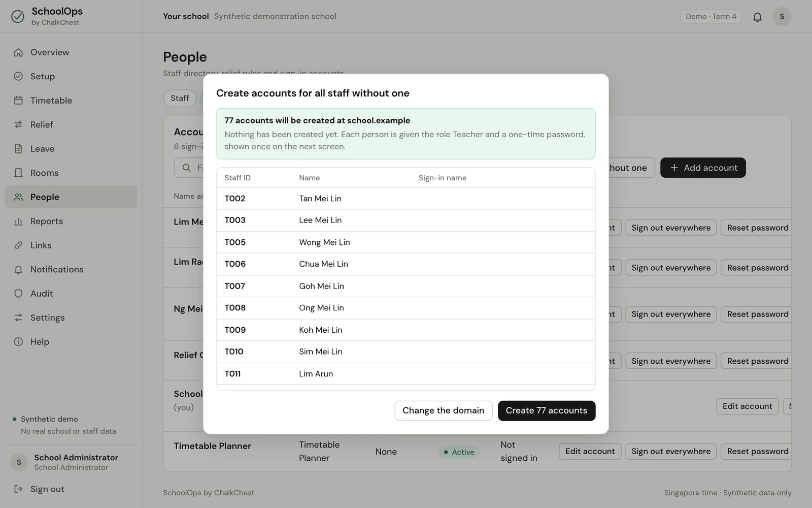This screenshot has height=508, width=812.
Task: Click the account search field
Action: [x=189, y=168]
